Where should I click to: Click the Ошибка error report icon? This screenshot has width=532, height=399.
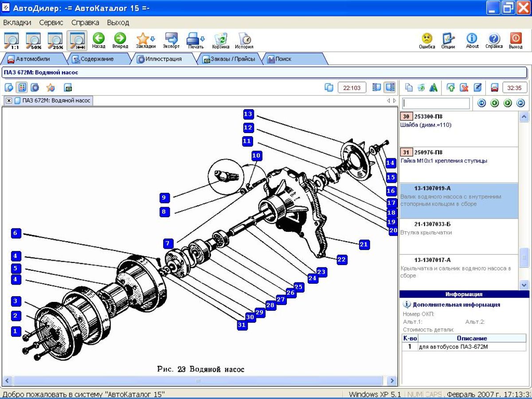(x=427, y=40)
